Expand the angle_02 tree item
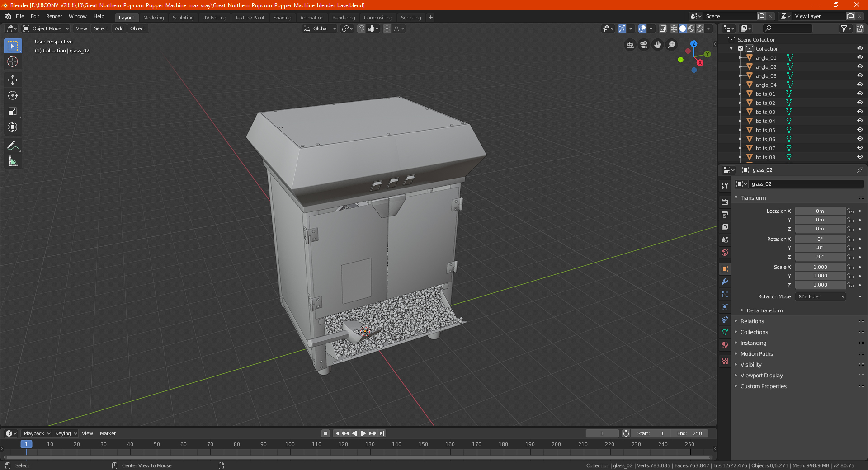 740,66
